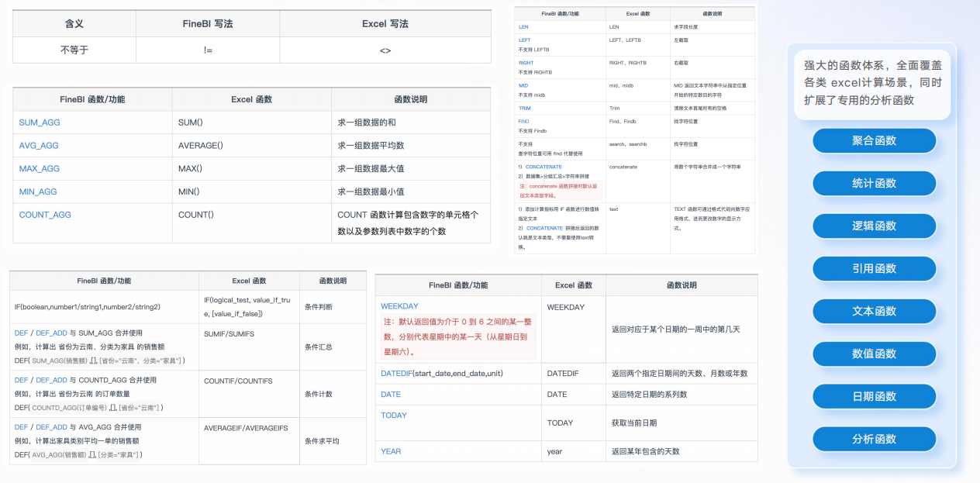Follow the blue DATE function link
Image resolution: width=980 pixels, height=483 pixels.
click(391, 395)
